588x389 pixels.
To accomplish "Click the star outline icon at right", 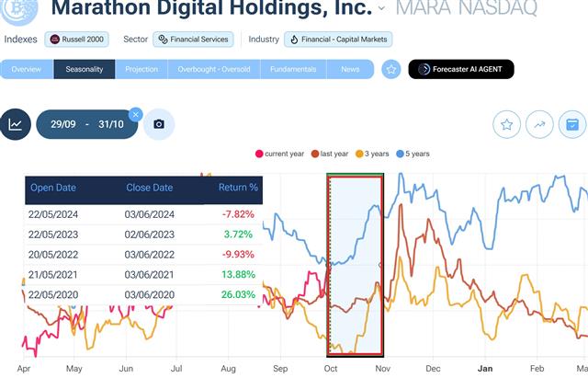I will click(506, 124).
